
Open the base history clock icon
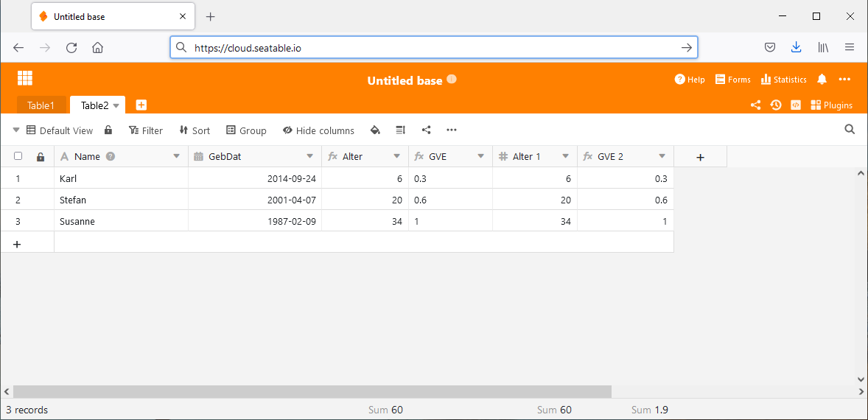point(776,105)
